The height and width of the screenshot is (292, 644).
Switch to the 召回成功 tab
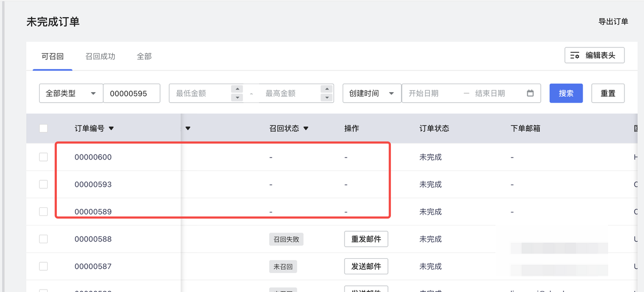100,56
